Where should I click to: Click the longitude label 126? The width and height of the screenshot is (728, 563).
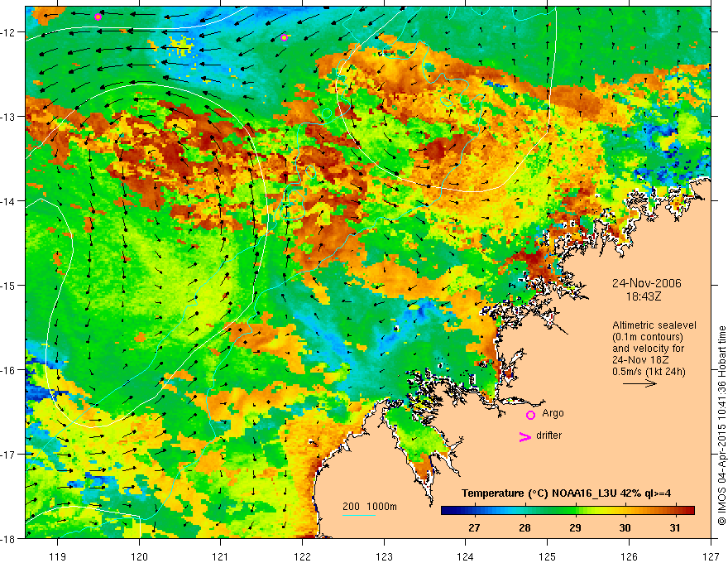tap(629, 556)
